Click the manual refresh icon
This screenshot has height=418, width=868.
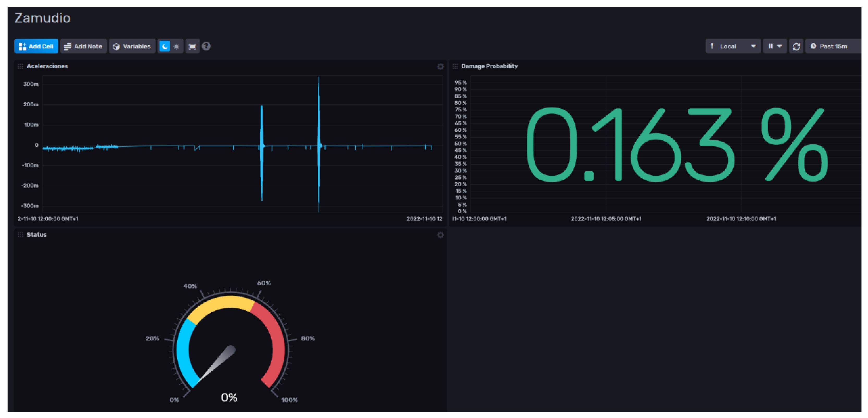(796, 46)
